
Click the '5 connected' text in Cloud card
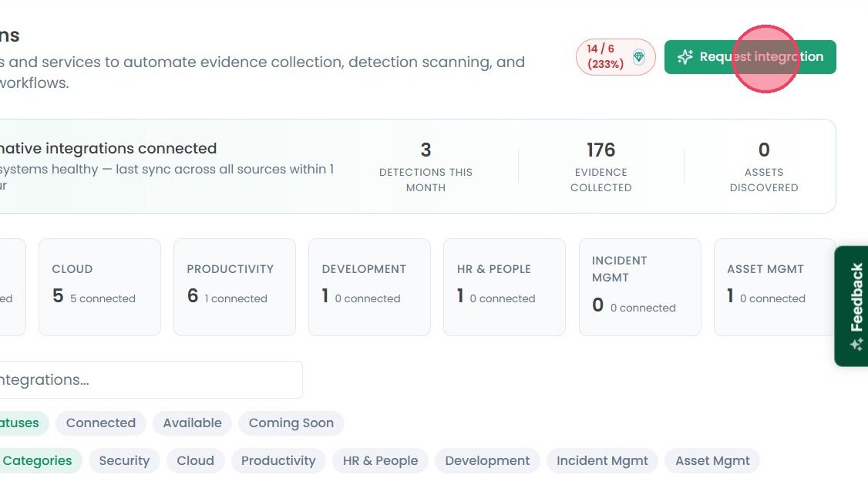tap(103, 298)
